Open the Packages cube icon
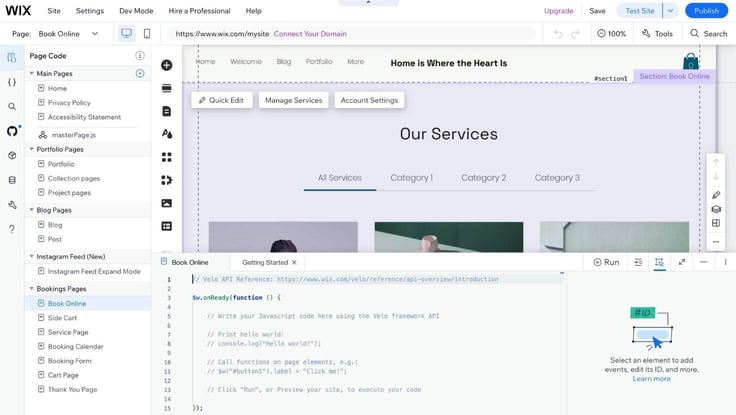 point(12,155)
